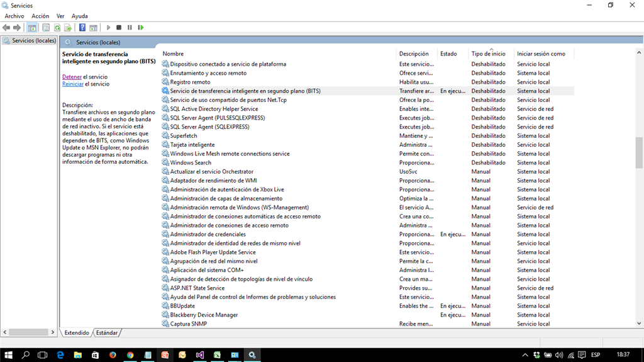644x362 pixels.
Task: Click the vertical scrollbar thumb of services list
Action: [639, 152]
